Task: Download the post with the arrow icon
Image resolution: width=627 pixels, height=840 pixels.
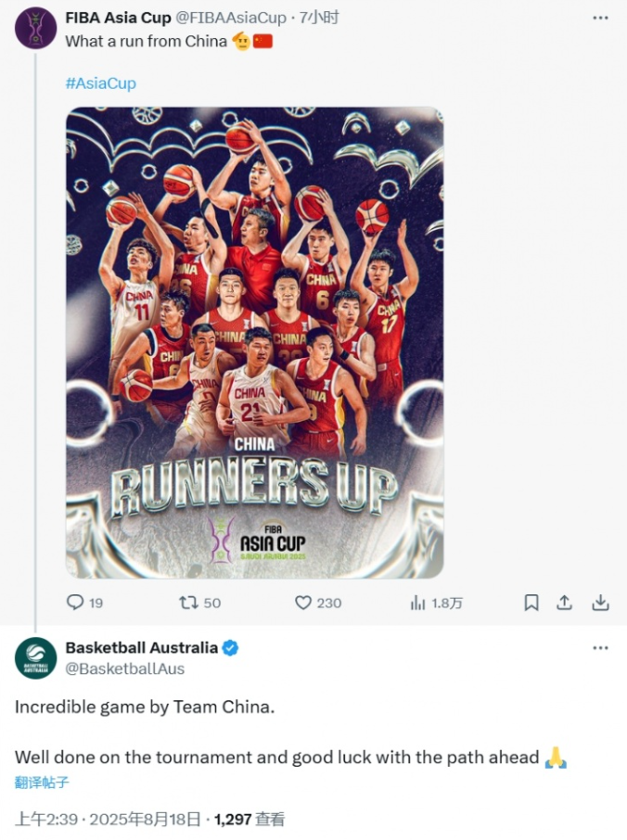Action: pyautogui.click(x=601, y=603)
